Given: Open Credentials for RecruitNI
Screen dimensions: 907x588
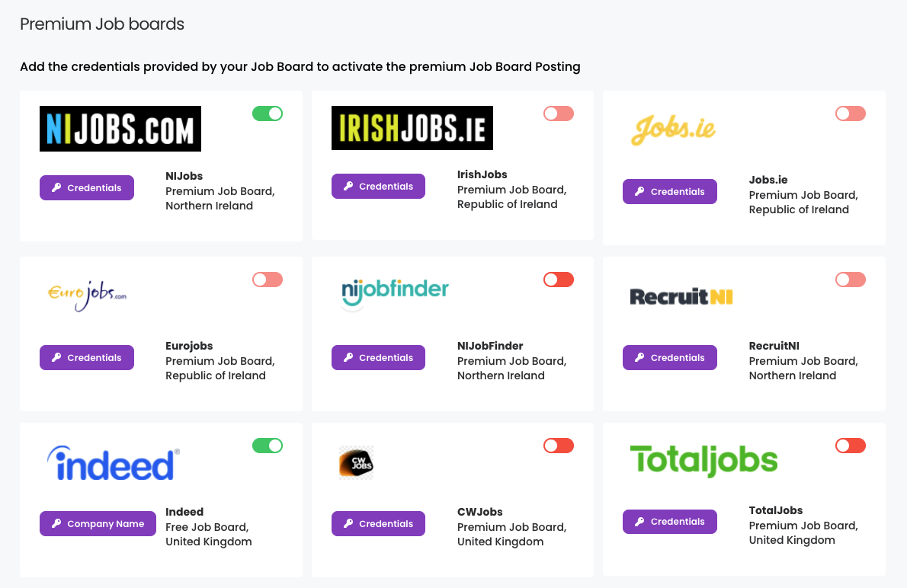Looking at the screenshot, I should (x=669, y=357).
